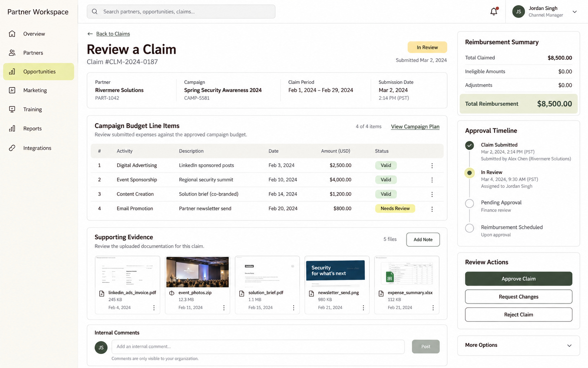Open row options for Email Promotion line item

432,209
